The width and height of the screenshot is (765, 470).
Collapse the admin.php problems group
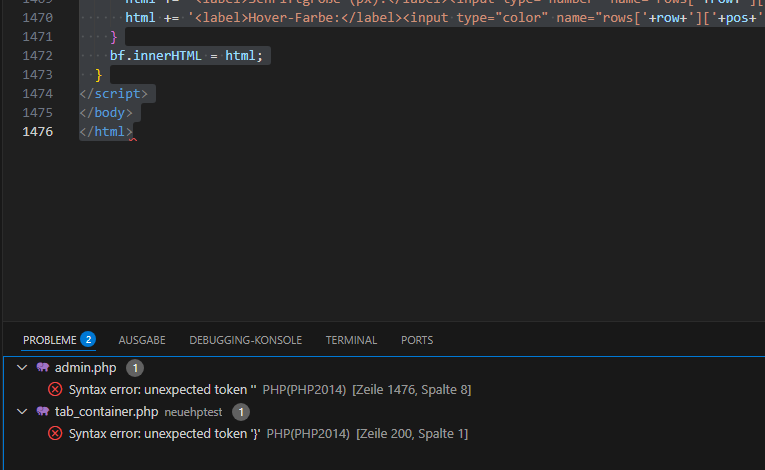tap(23, 368)
